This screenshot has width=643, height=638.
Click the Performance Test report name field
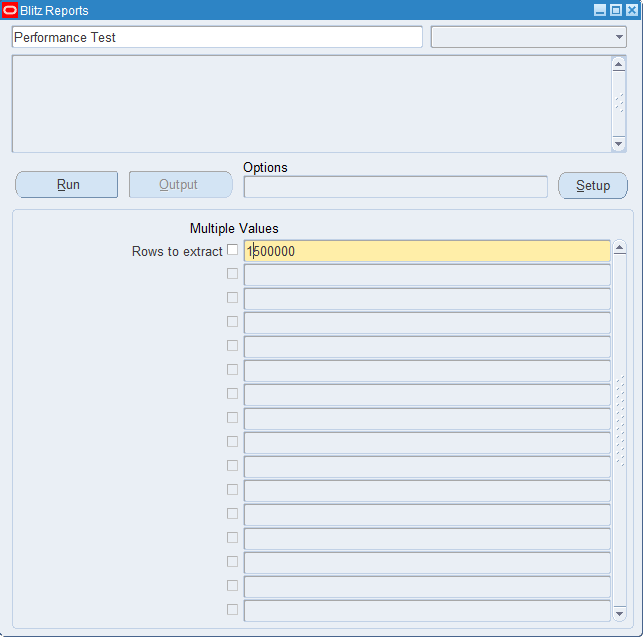217,37
